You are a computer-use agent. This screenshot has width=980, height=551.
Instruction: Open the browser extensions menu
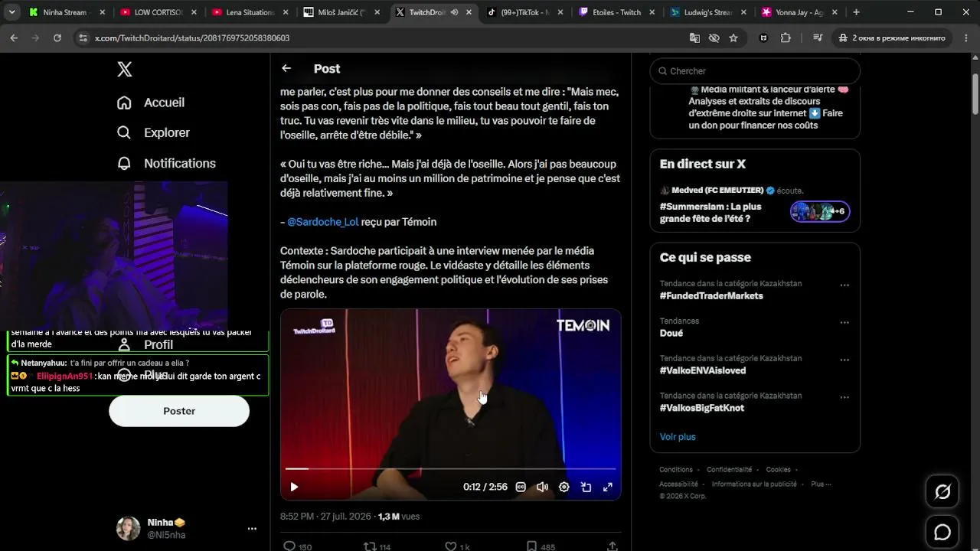click(786, 37)
